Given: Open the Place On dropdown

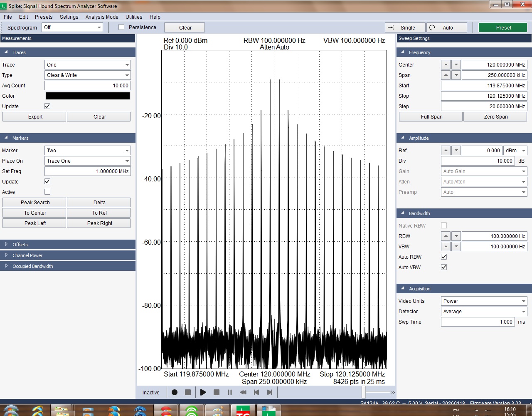Looking at the screenshot, I should (x=88, y=161).
